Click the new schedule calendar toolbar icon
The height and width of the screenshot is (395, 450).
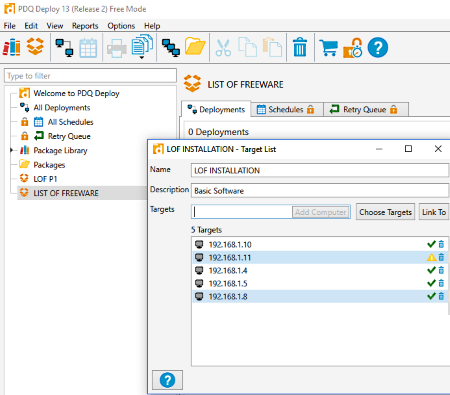[x=88, y=48]
